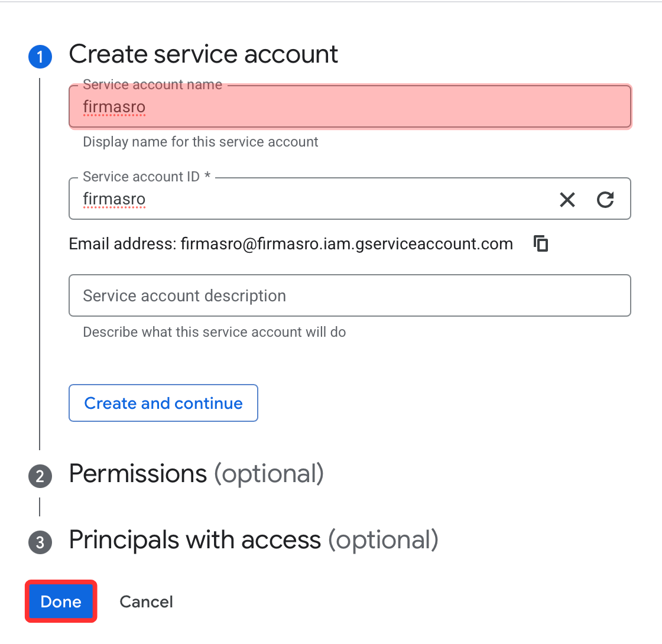Select the Display name for this service account hint

[x=200, y=142]
